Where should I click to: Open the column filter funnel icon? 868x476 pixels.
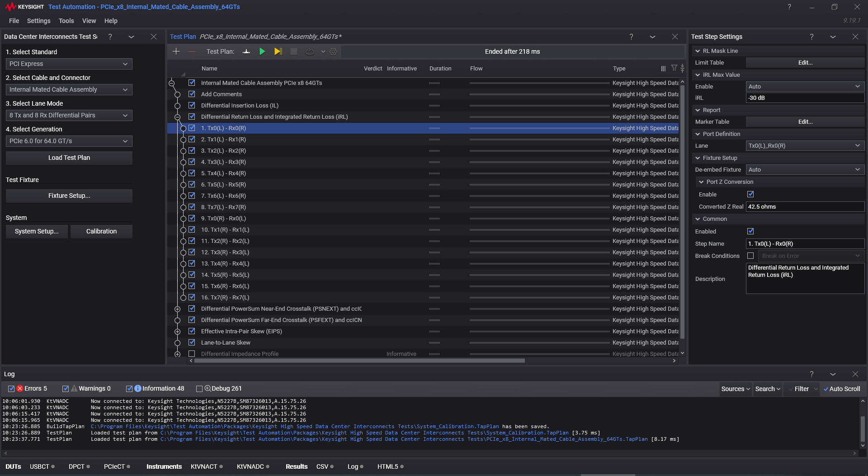coord(673,68)
